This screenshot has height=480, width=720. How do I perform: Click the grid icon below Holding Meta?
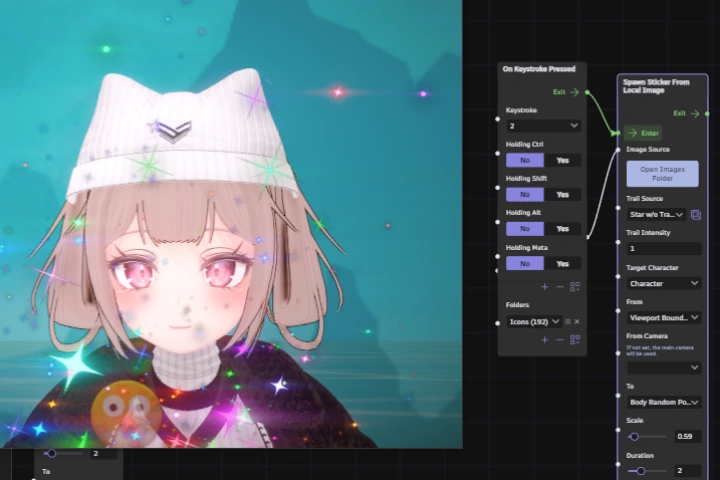[x=575, y=286]
